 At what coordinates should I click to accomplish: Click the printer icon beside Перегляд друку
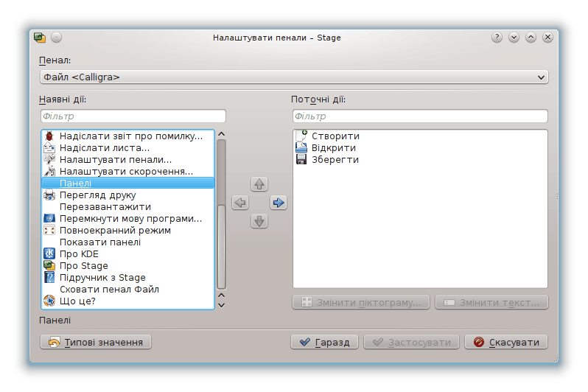49,195
